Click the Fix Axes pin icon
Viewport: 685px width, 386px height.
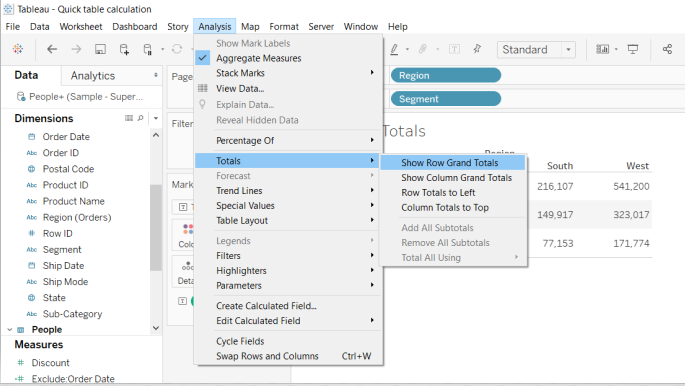(477, 49)
